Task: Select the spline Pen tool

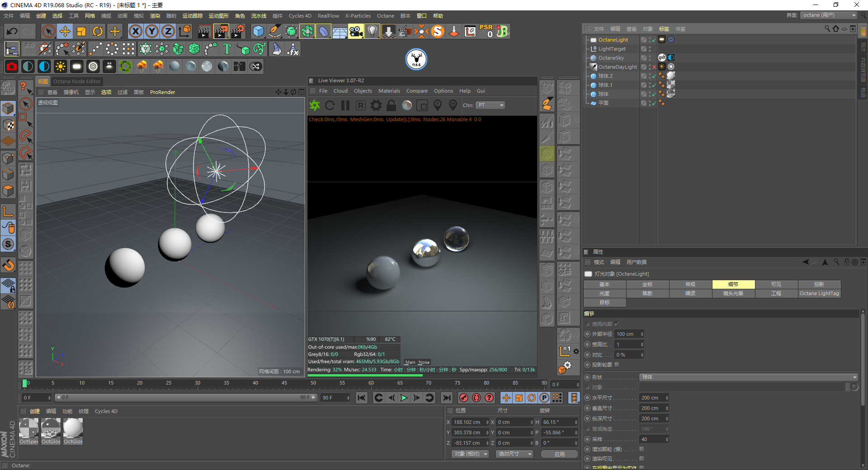Action: coord(274,31)
